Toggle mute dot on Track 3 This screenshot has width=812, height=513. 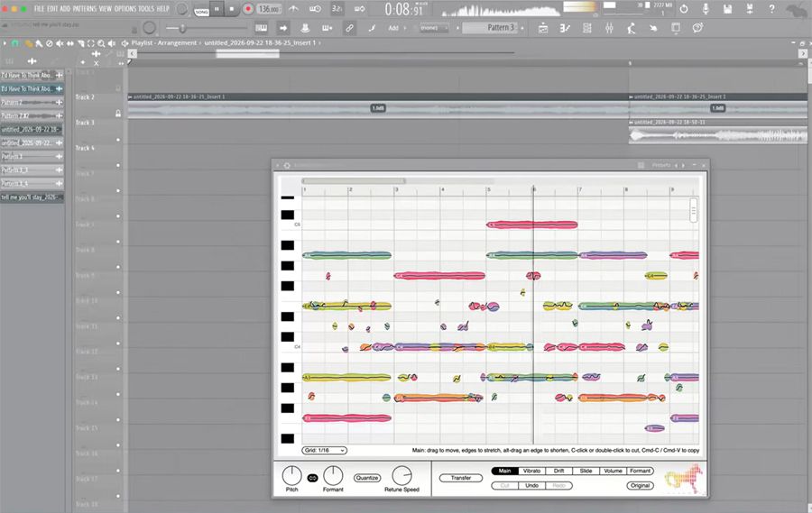pyautogui.click(x=118, y=140)
